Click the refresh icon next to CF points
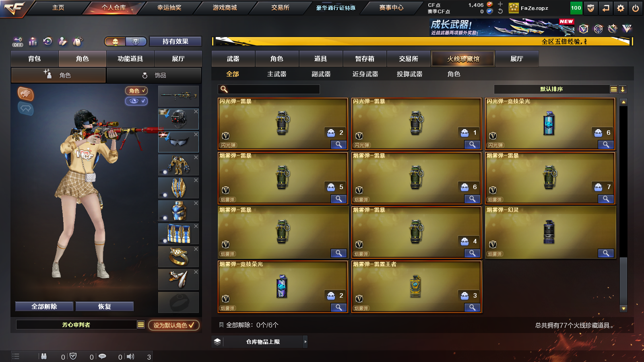The height and width of the screenshot is (362, 644). (x=500, y=11)
